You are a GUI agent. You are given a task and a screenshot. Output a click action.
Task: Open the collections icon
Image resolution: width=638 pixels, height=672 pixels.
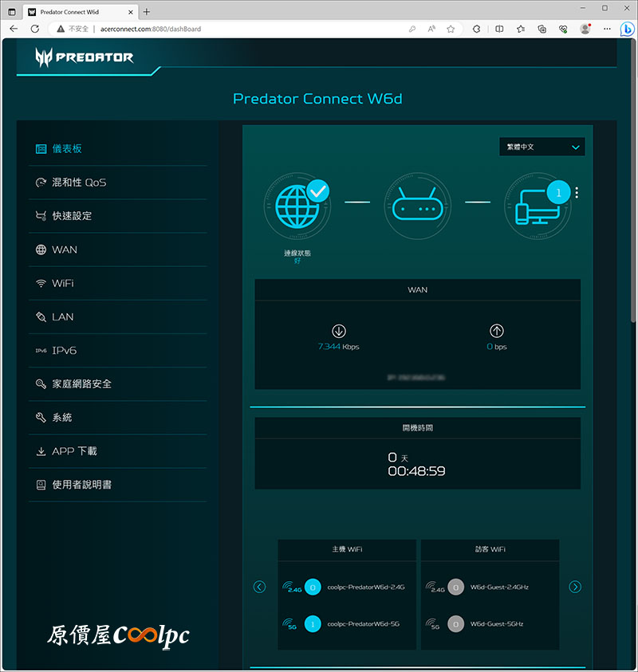(542, 29)
